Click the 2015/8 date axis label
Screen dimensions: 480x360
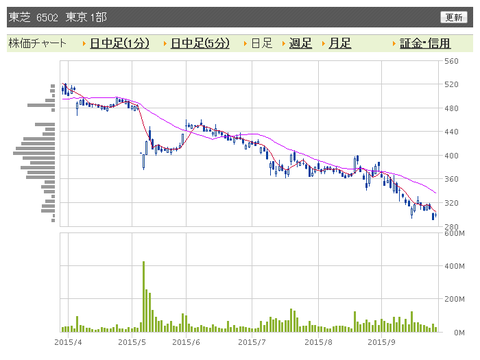tap(318, 342)
